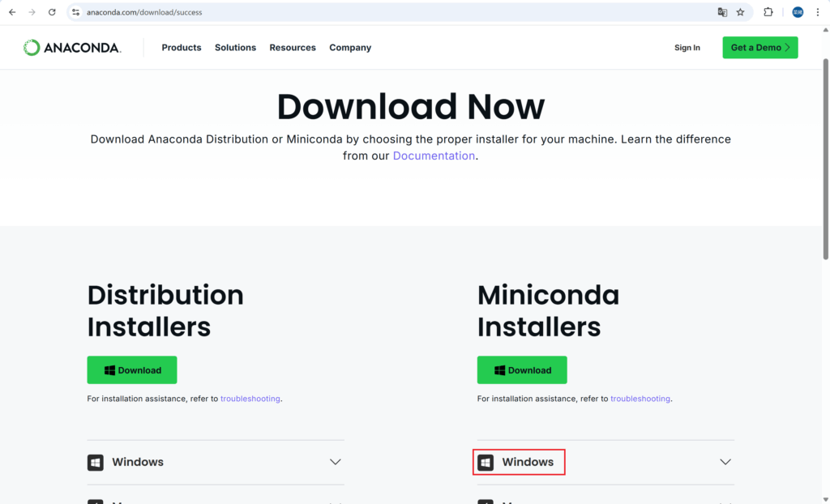830x504 pixels.
Task: Click Sign In
Action: (x=687, y=48)
